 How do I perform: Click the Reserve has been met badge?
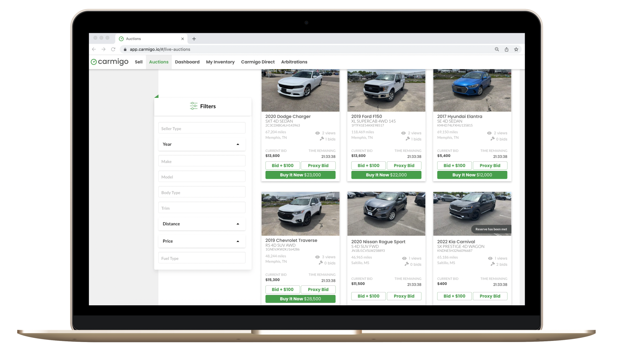(x=491, y=229)
